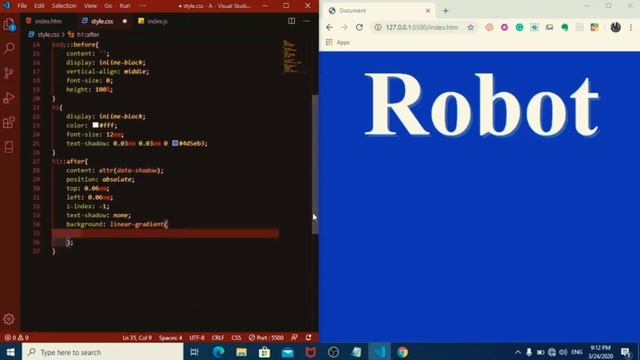Open the Selection menu

tap(64, 6)
